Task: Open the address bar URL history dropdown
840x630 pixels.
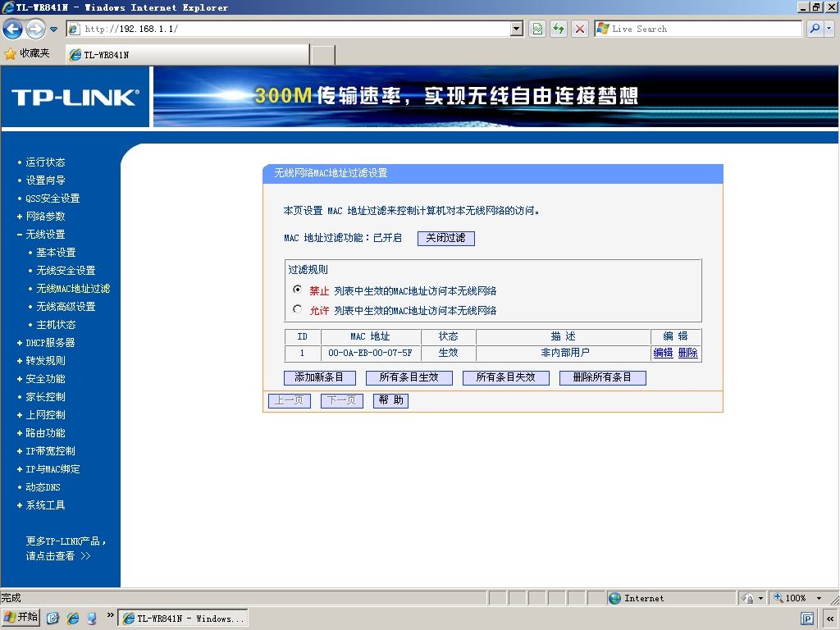Action: [x=517, y=29]
